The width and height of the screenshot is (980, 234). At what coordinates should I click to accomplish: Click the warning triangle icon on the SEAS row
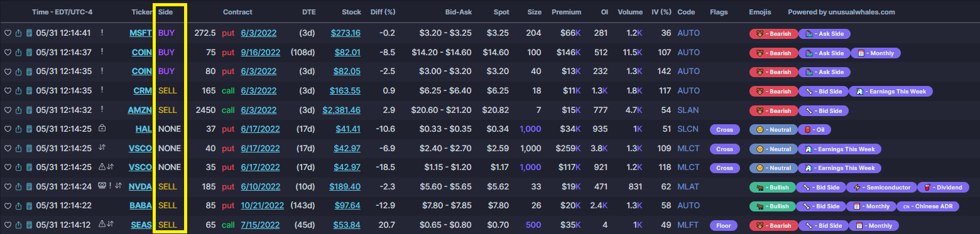pos(102,225)
